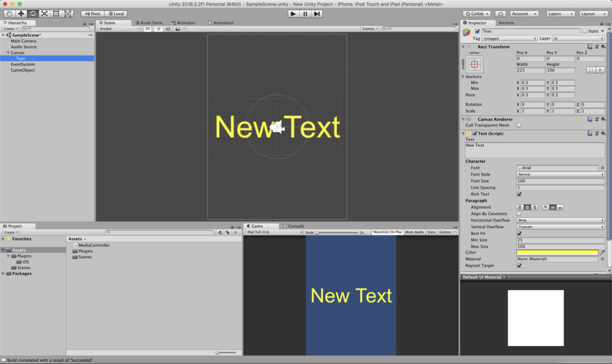Viewport: 612px width, 364px height.
Task: Toggle Mute Audio button
Action: (415, 233)
